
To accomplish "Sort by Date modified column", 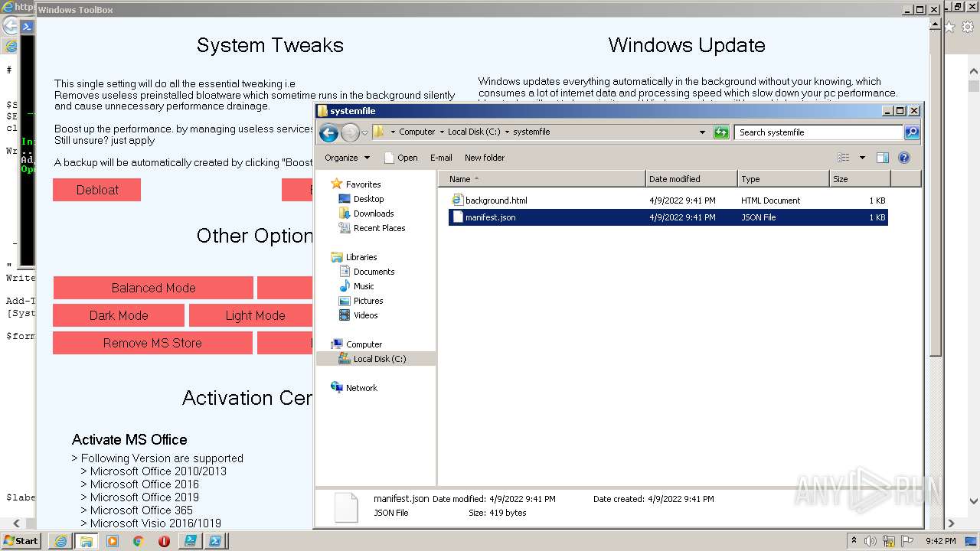I will [x=691, y=179].
